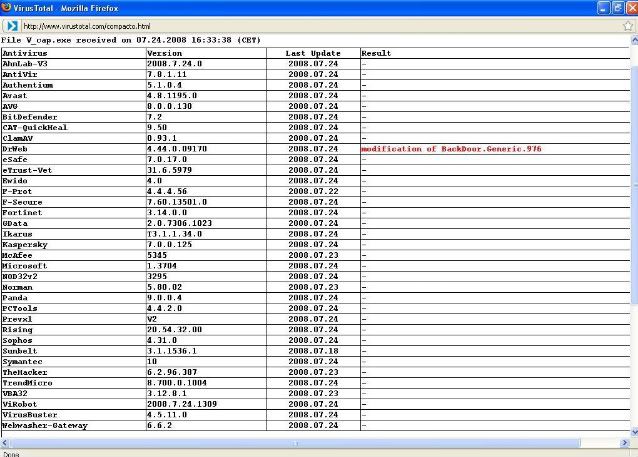This screenshot has width=638, height=457.
Task: Click the 'McAfee' table cell
Action: [x=74, y=255]
